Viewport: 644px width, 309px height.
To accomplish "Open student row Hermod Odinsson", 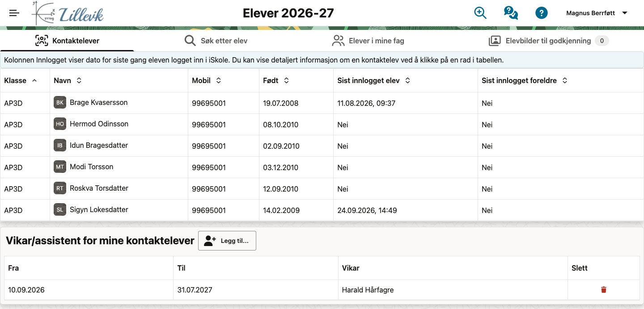I will [322, 125].
